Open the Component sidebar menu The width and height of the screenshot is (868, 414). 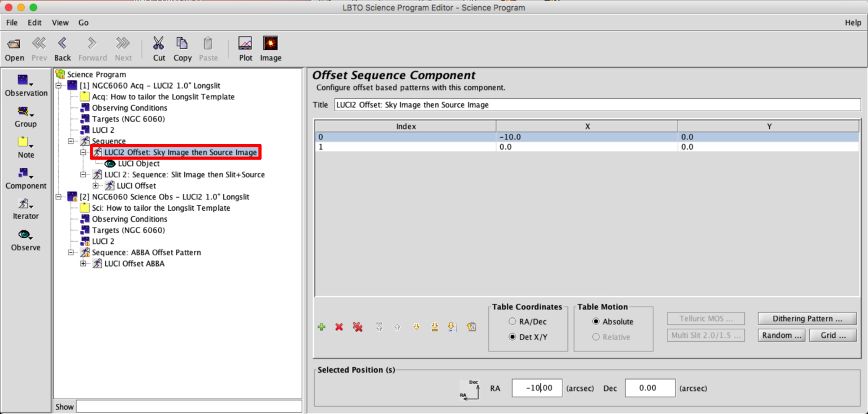pos(26,179)
